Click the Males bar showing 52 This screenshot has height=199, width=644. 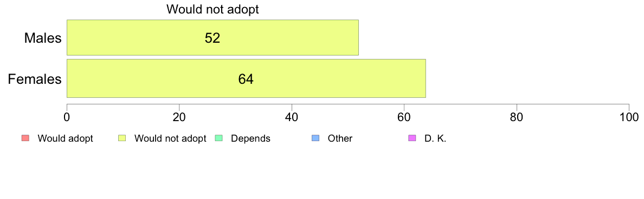[x=212, y=37]
